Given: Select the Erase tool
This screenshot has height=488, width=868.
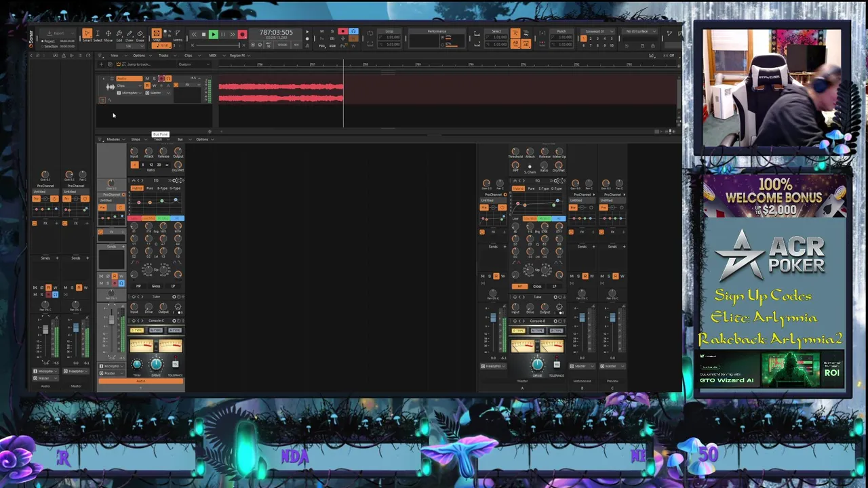Looking at the screenshot, I should point(140,35).
